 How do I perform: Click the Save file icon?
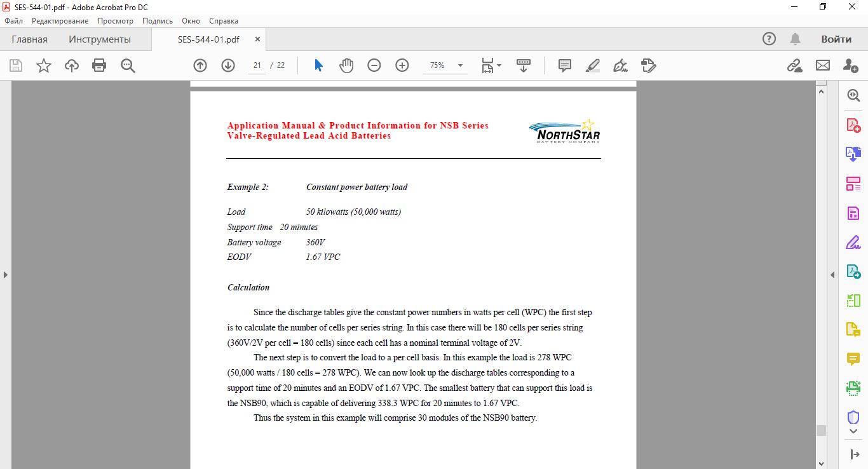coord(16,65)
